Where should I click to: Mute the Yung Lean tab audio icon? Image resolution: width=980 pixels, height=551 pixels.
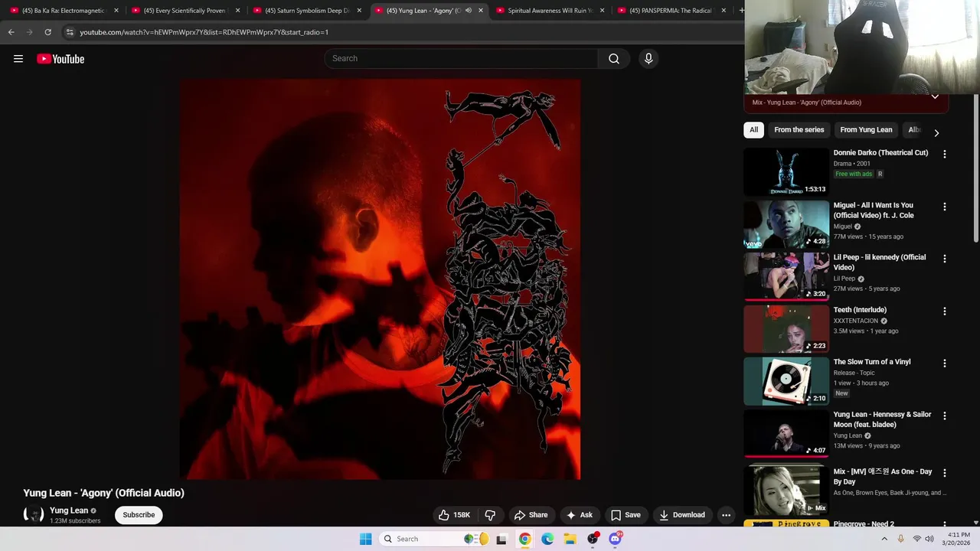[x=469, y=11]
